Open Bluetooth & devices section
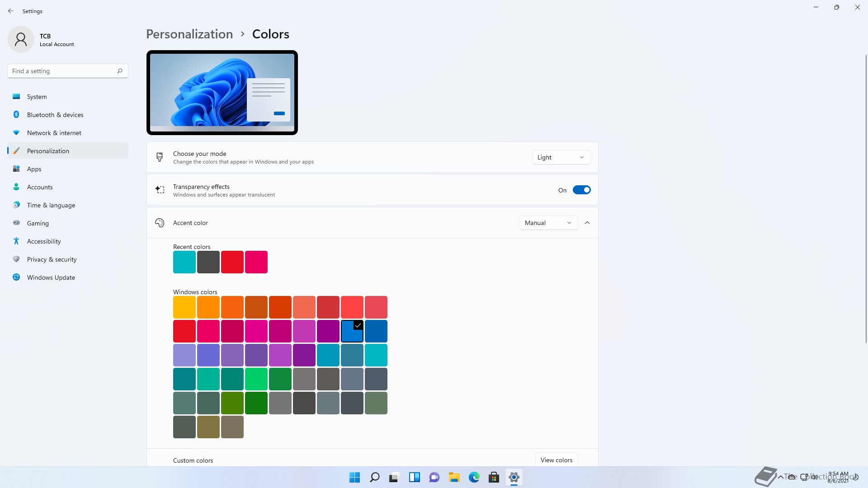Viewport: 868px width, 488px height. 55,115
